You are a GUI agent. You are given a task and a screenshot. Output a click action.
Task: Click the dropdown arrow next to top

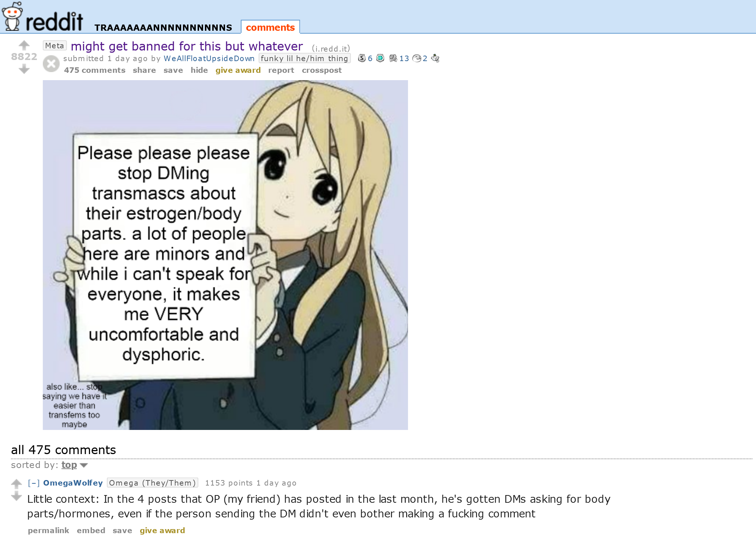pyautogui.click(x=84, y=465)
